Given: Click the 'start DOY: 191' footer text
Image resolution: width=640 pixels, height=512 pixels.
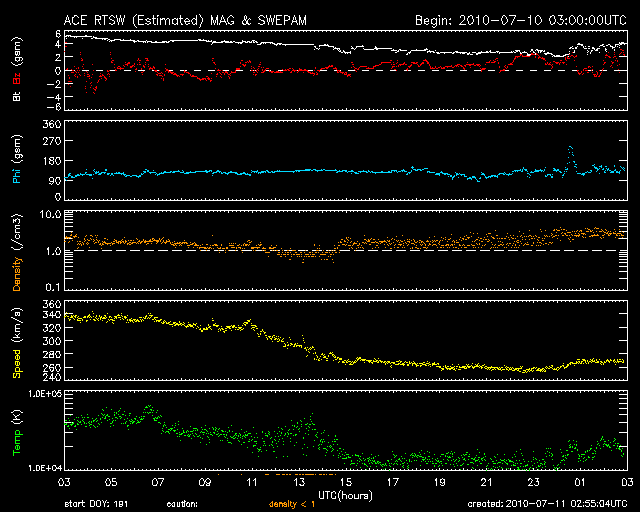Looking at the screenshot, I should click(x=96, y=504).
